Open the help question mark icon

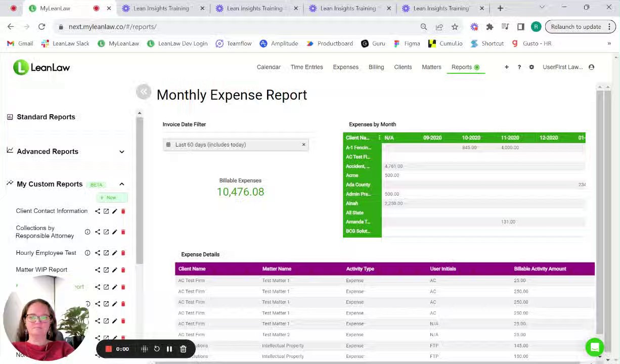519,67
